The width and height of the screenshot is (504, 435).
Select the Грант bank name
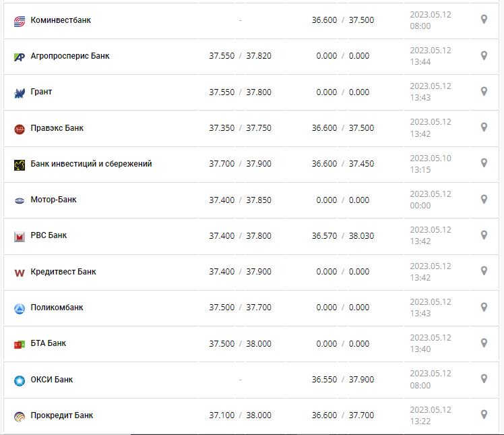41,92
